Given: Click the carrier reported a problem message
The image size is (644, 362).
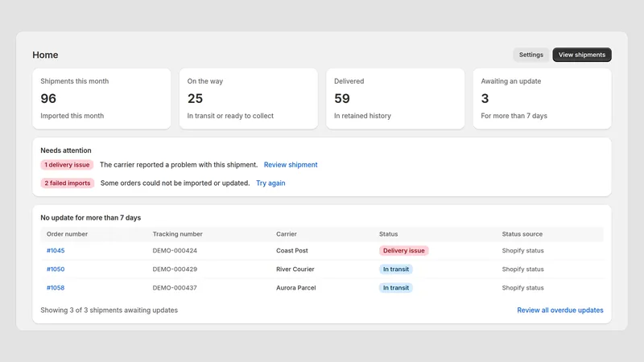Looking at the screenshot, I should (x=179, y=165).
